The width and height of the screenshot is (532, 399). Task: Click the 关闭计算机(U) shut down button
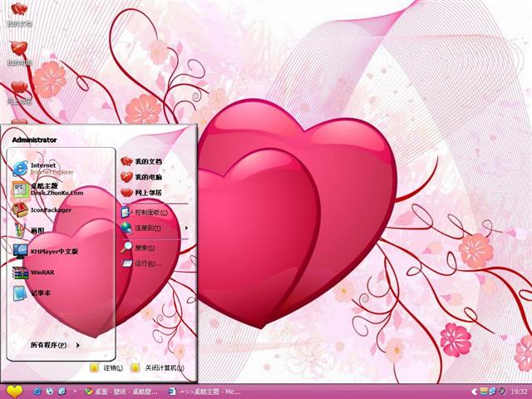[158, 367]
